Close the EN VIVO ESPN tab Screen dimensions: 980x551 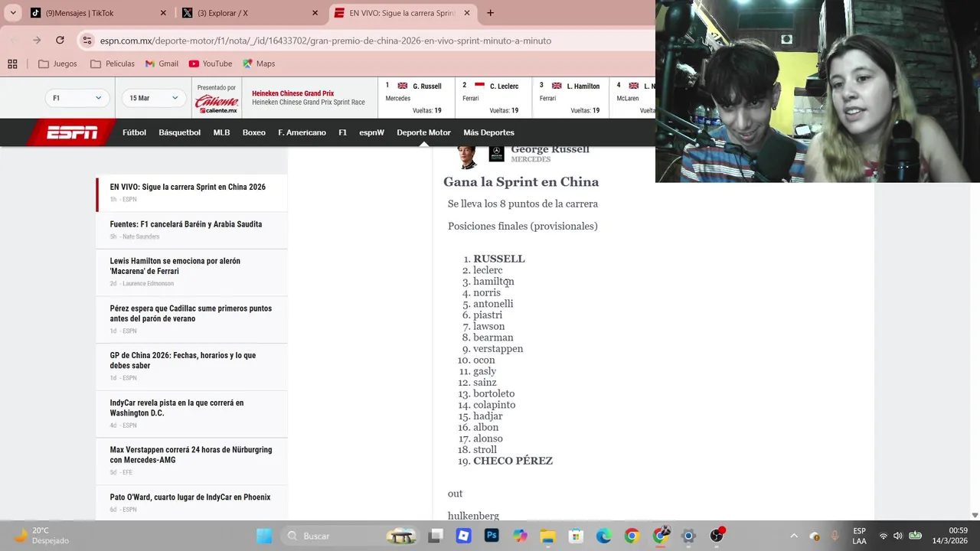466,12
